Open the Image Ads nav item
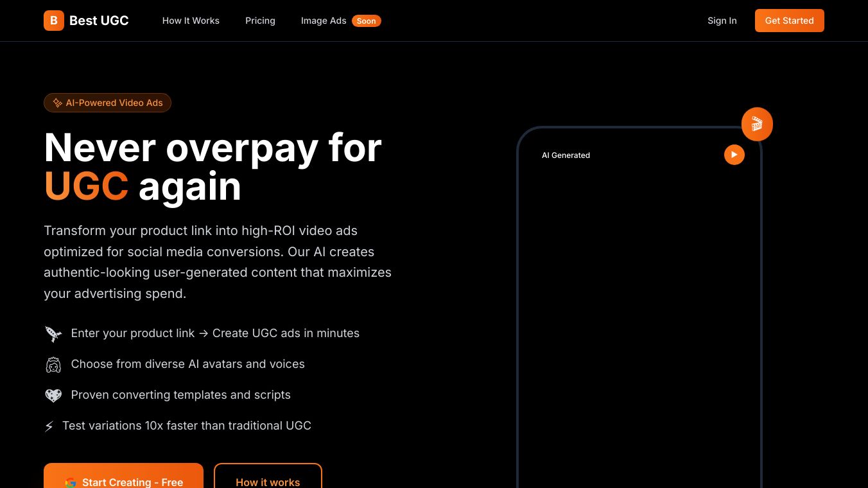 (324, 21)
